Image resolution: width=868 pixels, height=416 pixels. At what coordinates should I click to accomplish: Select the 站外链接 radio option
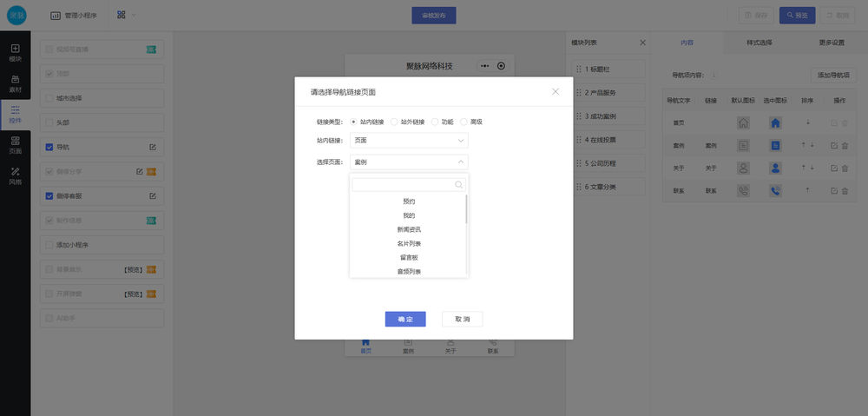coord(393,122)
